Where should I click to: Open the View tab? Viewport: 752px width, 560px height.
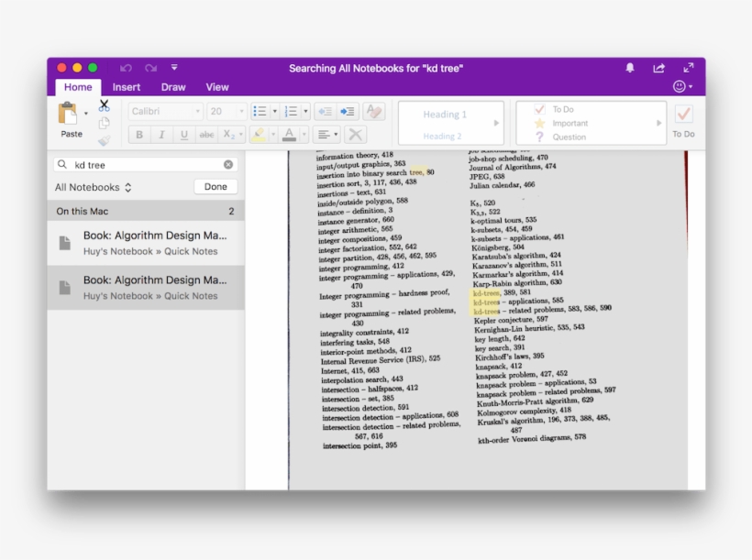216,87
